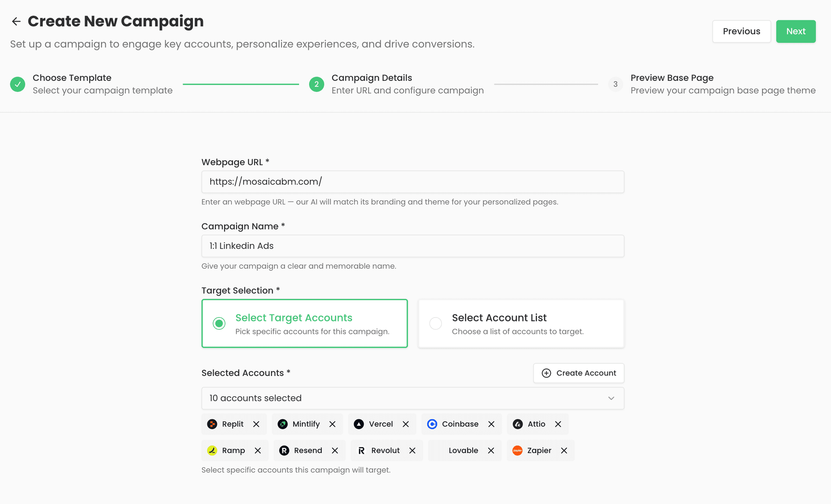Remove Mintlify from selected accounts
Viewport: 831px width, 504px height.
pos(332,424)
